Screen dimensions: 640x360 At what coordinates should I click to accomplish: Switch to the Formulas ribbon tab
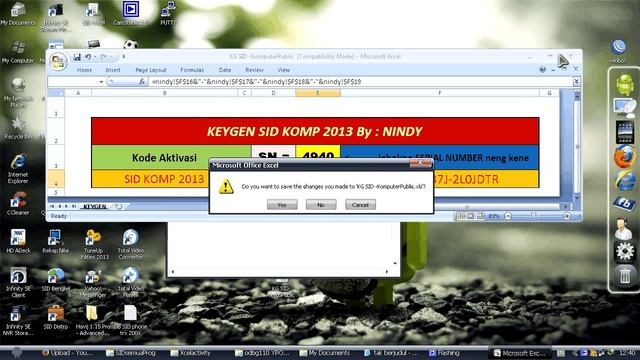192,70
